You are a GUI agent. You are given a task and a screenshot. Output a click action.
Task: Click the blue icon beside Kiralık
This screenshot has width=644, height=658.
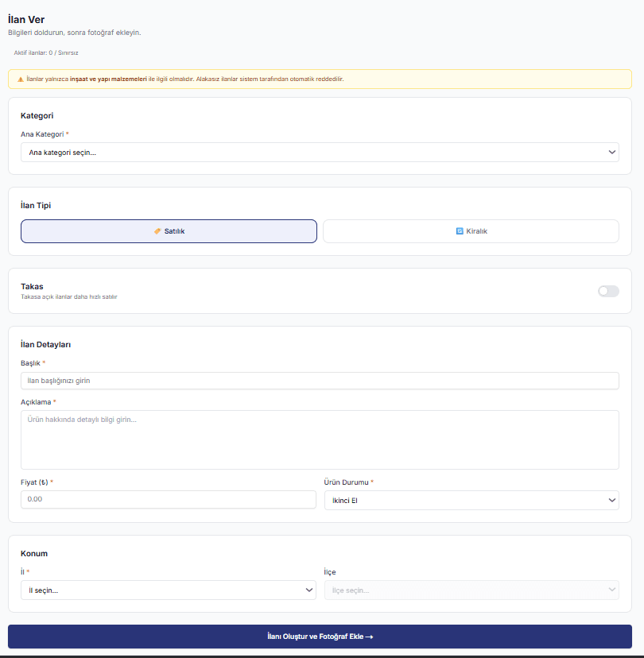460,231
